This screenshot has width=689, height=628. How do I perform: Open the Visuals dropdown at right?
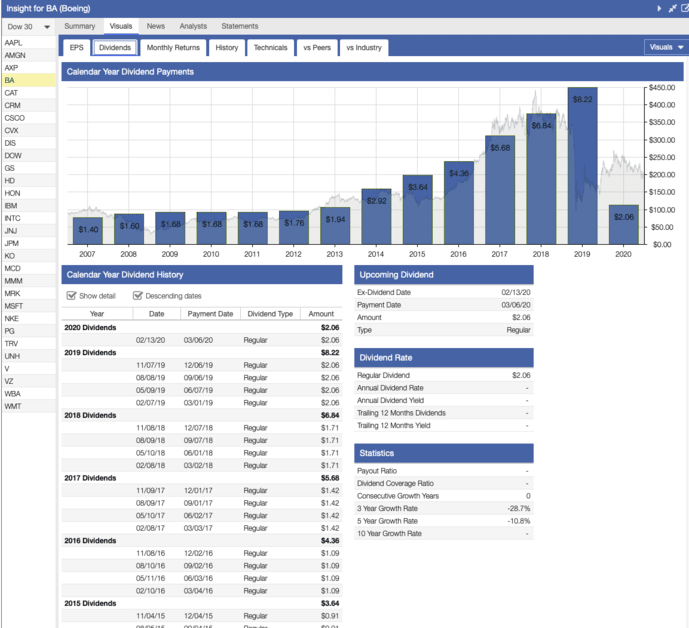pos(666,47)
